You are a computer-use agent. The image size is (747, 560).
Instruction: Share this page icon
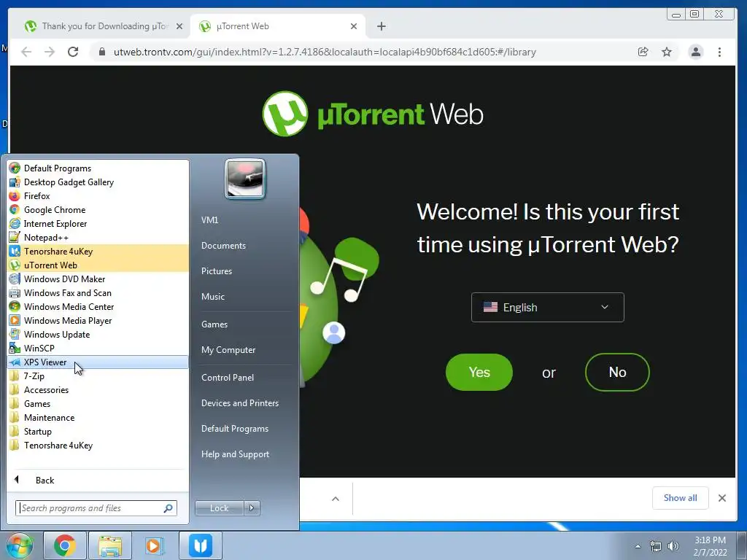643,52
